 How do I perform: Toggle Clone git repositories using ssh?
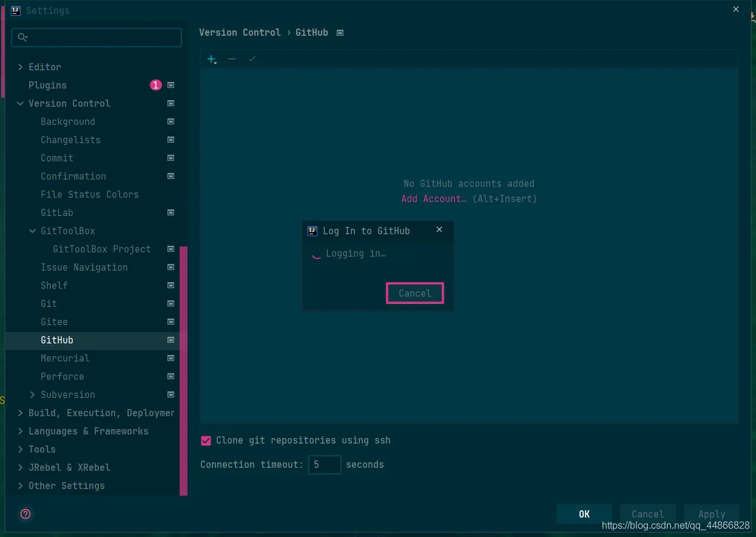(206, 441)
